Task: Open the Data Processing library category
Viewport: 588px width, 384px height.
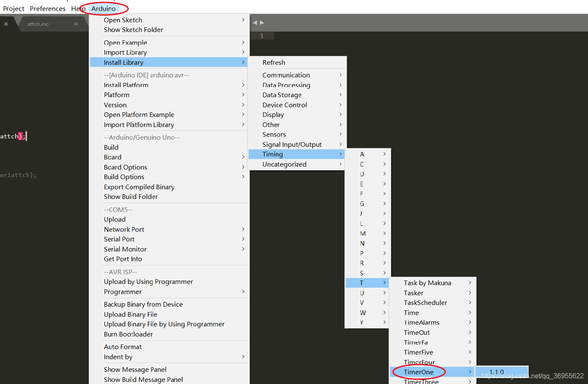Action: [x=297, y=85]
